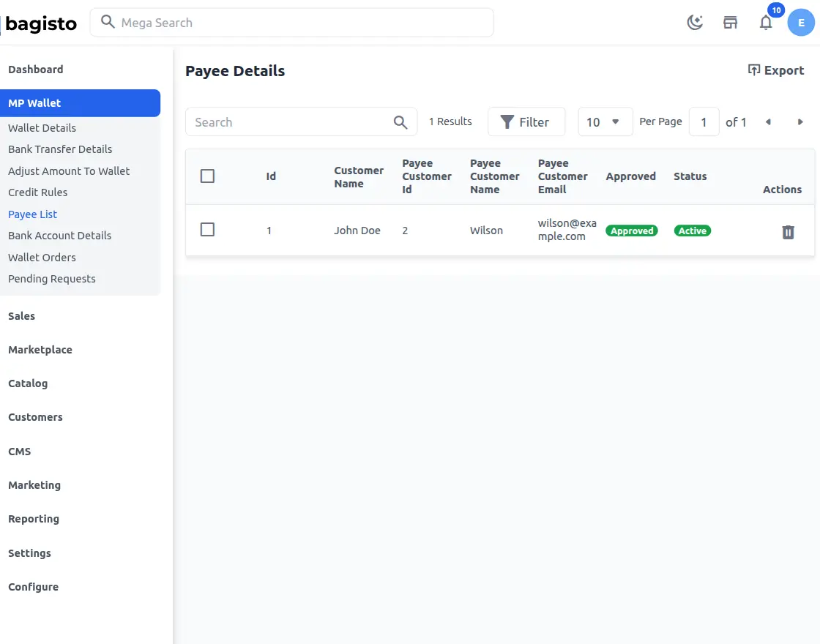Click the page number input box
The image size is (820, 644).
coord(704,122)
